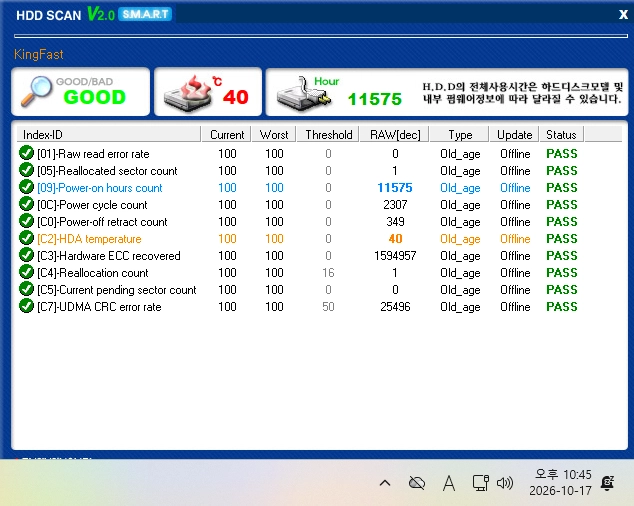Select the [C5]-Current pending sector count row
Viewport: 634px width, 506px height.
[299, 290]
